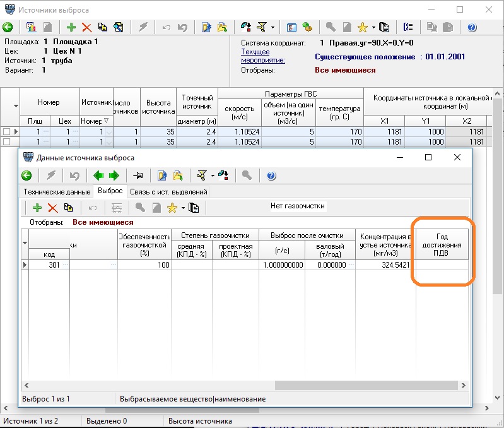Screen dimensions: 504x428
Task: Go to the next source with the green right arrow
Action: 114,175
